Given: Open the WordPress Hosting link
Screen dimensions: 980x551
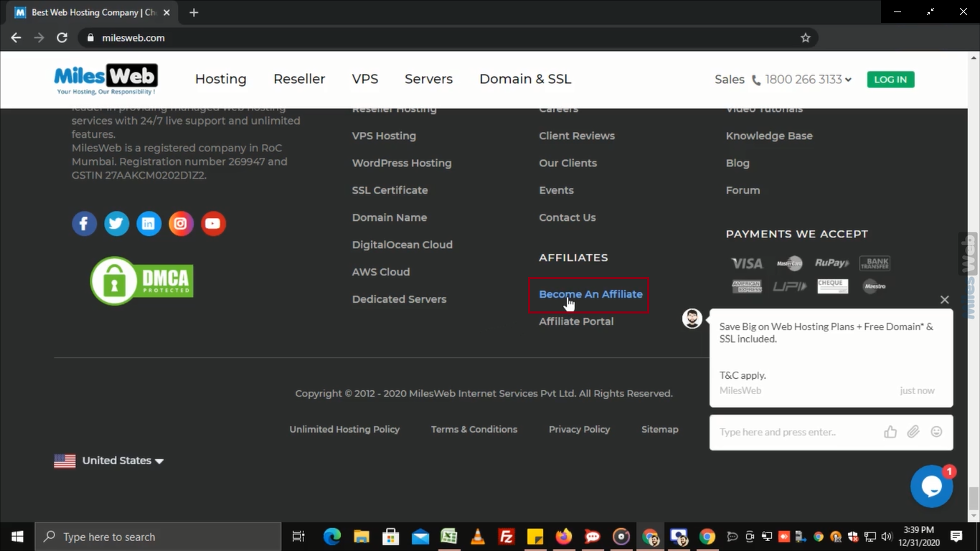Looking at the screenshot, I should (402, 163).
